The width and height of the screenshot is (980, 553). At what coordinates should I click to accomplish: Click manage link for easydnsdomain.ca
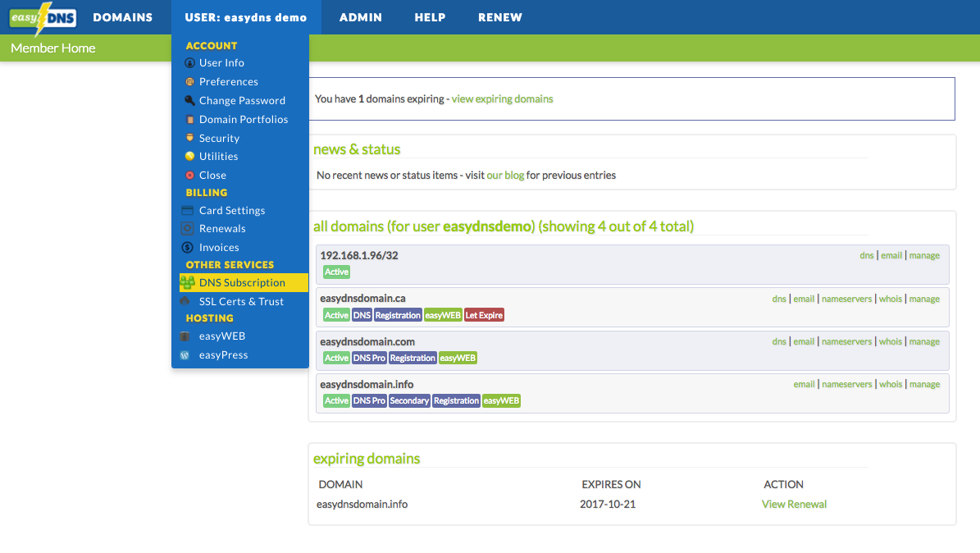click(x=924, y=299)
